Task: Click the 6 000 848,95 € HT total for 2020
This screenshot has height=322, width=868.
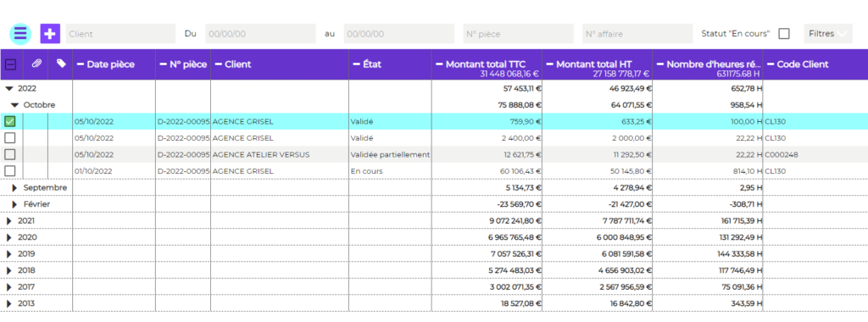Action: 626,238
